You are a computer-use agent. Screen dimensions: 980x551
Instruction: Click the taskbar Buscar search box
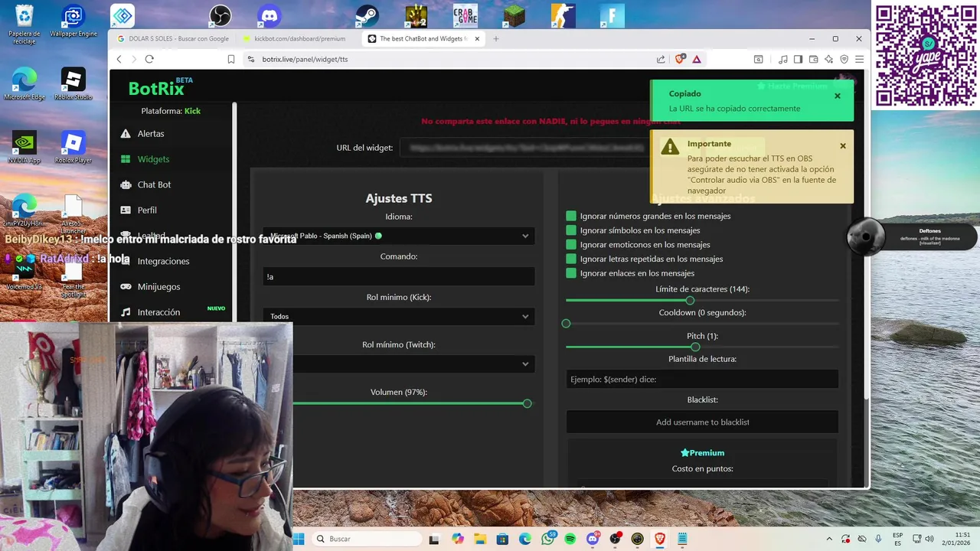tap(367, 539)
